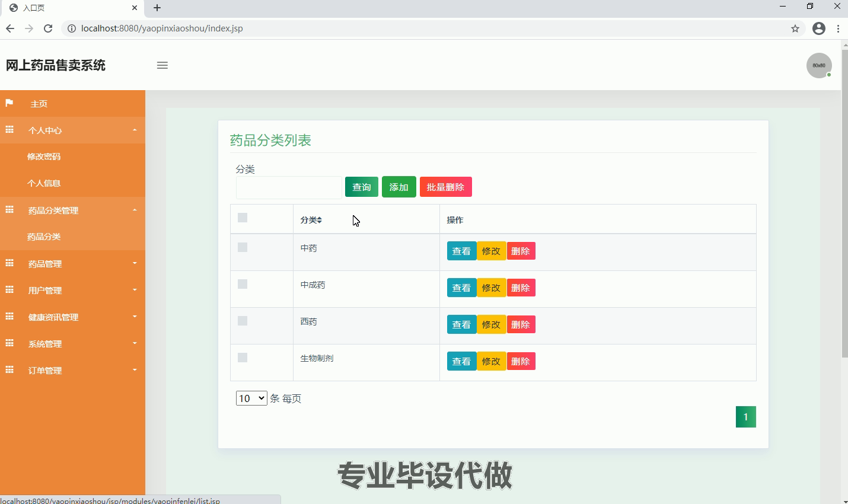This screenshot has height=504, width=848.
Task: Click the 添加 button
Action: point(399,187)
